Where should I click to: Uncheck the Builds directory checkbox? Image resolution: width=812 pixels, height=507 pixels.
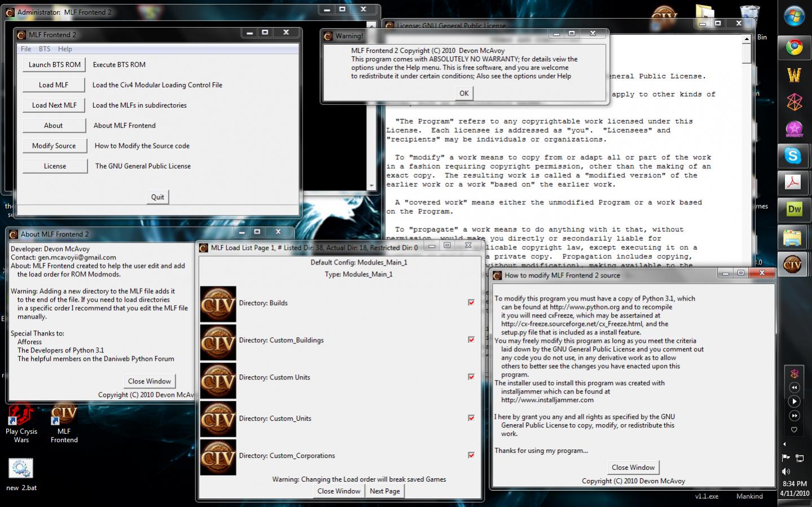[x=471, y=302]
